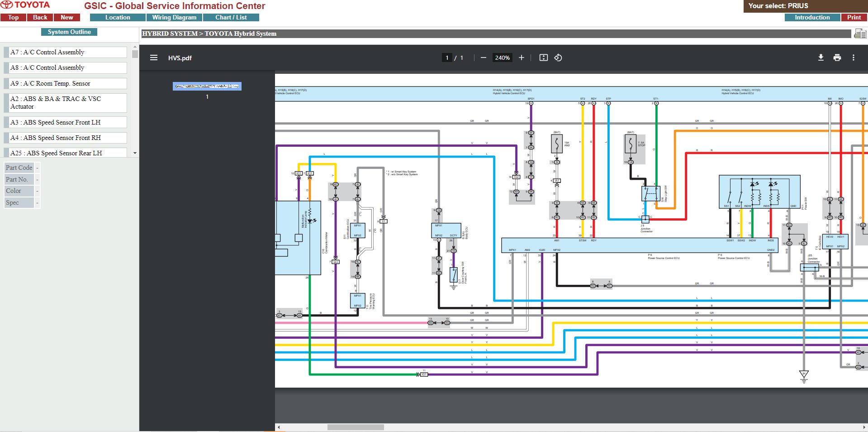The image size is (868, 432).
Task: Select the page 1 thumbnail
Action: pyautogui.click(x=207, y=86)
